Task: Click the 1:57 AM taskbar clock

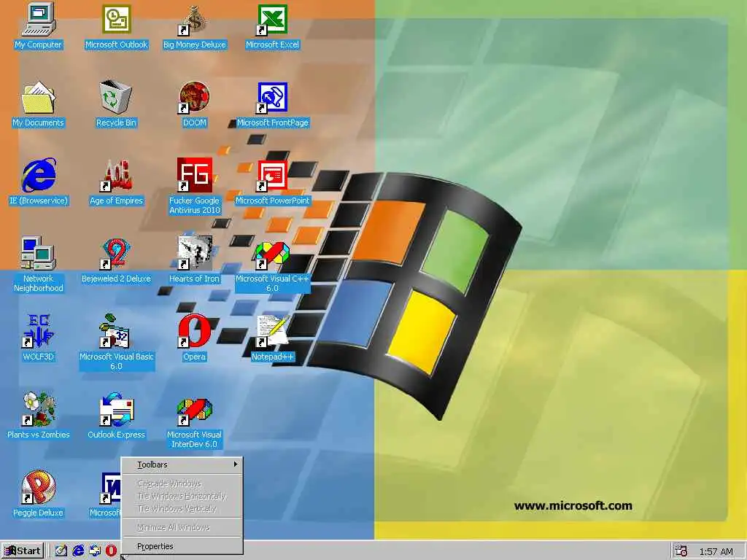Action: click(716, 552)
